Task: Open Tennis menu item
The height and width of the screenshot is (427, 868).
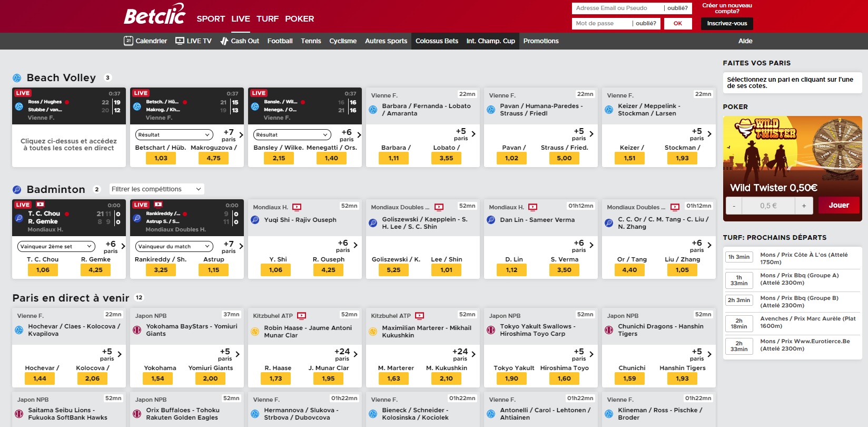Action: [x=311, y=41]
